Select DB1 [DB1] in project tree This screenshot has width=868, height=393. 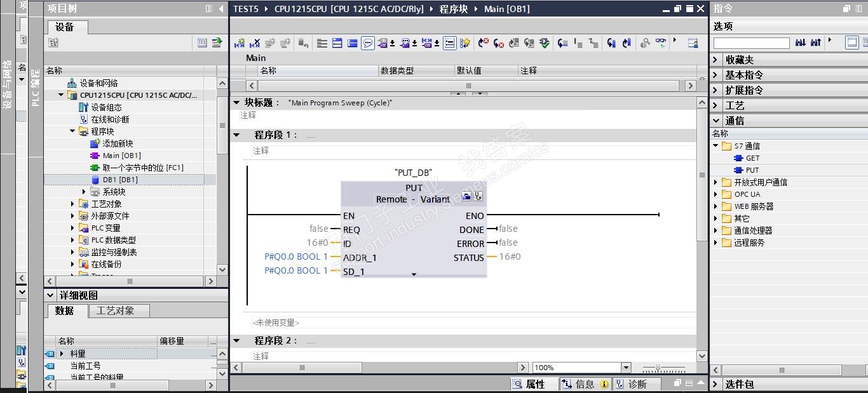(120, 180)
